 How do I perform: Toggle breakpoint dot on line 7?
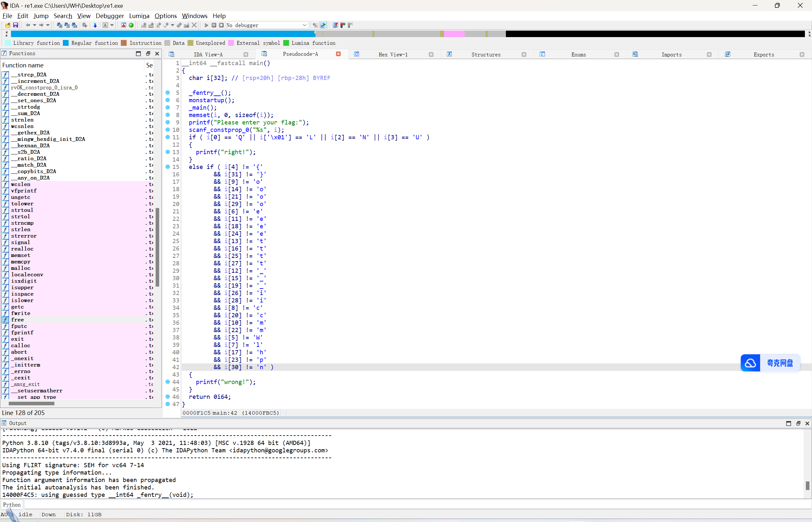168,107
